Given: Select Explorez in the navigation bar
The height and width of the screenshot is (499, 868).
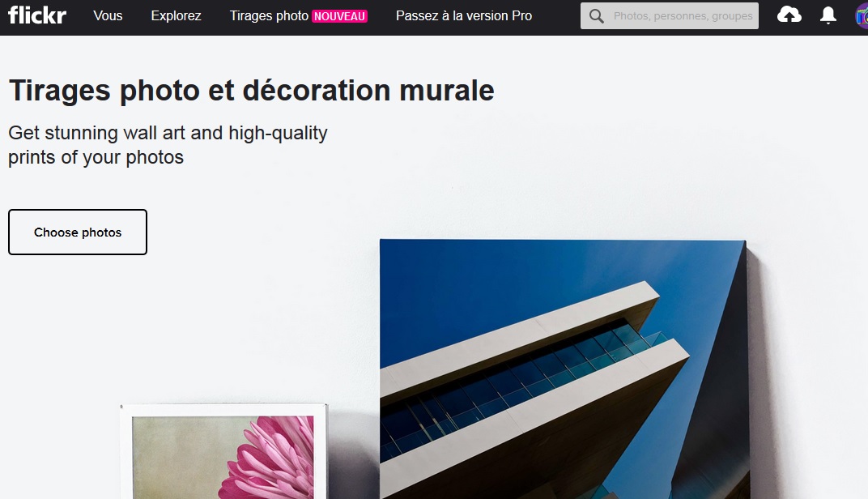Looking at the screenshot, I should coord(176,15).
